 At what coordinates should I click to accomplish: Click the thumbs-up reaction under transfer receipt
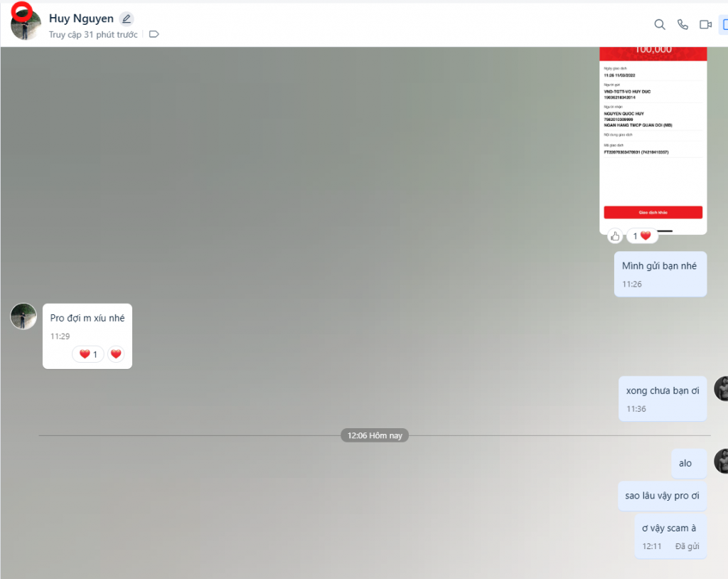tap(615, 235)
